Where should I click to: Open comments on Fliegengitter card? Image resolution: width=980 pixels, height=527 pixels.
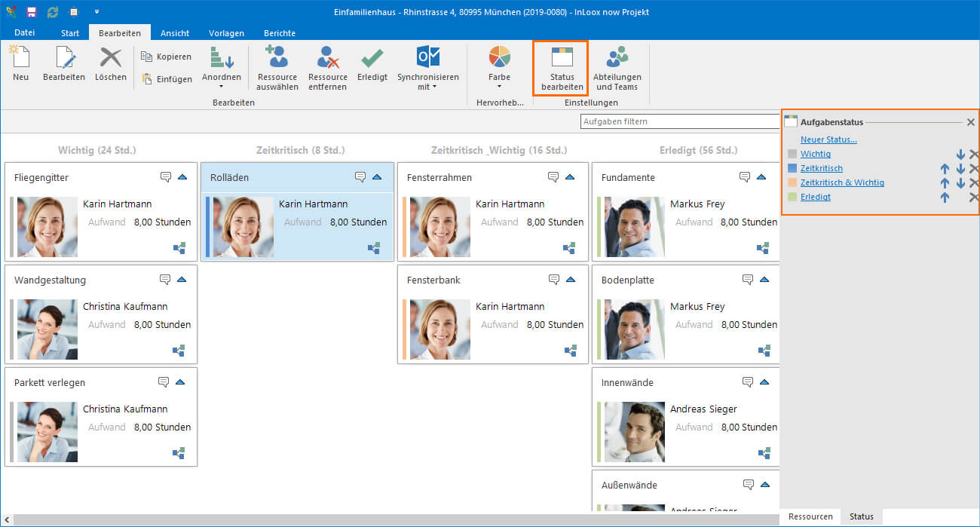pyautogui.click(x=166, y=177)
